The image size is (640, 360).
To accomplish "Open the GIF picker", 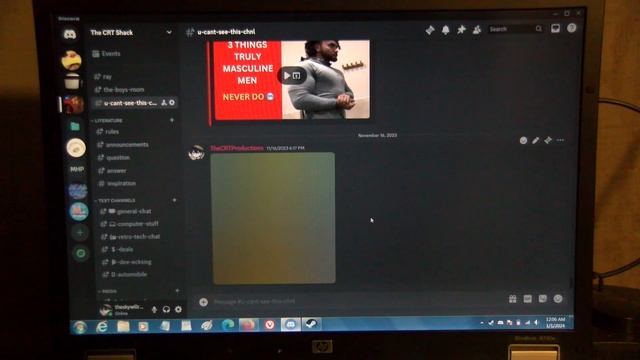I will [528, 299].
